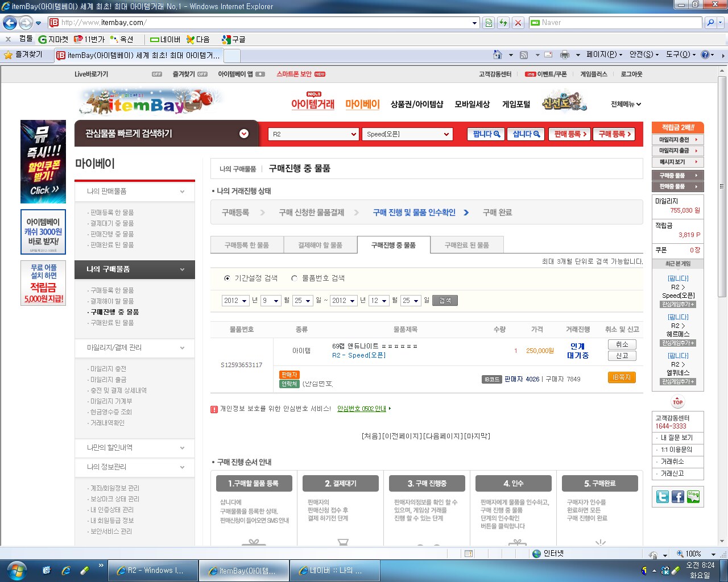The width and height of the screenshot is (728, 582).
Task: Select 물품번호 검색 radio button
Action: [x=294, y=278]
